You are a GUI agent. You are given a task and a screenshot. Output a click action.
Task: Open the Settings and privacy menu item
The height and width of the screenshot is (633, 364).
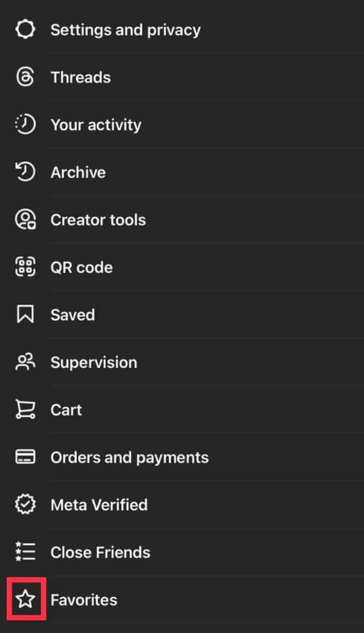(125, 30)
